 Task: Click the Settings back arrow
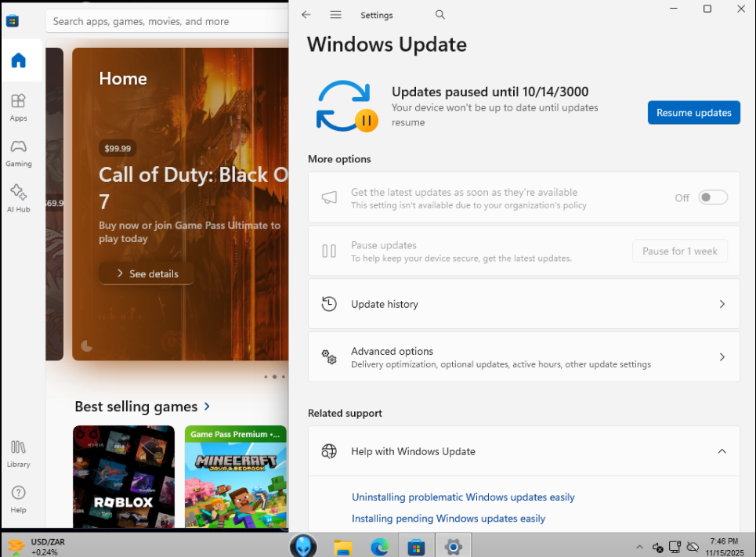tap(306, 15)
